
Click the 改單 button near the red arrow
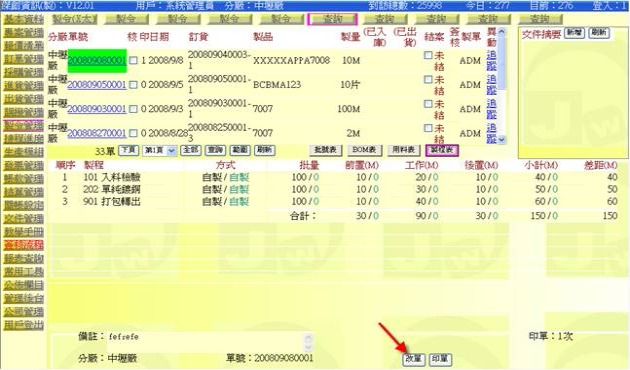(x=414, y=359)
